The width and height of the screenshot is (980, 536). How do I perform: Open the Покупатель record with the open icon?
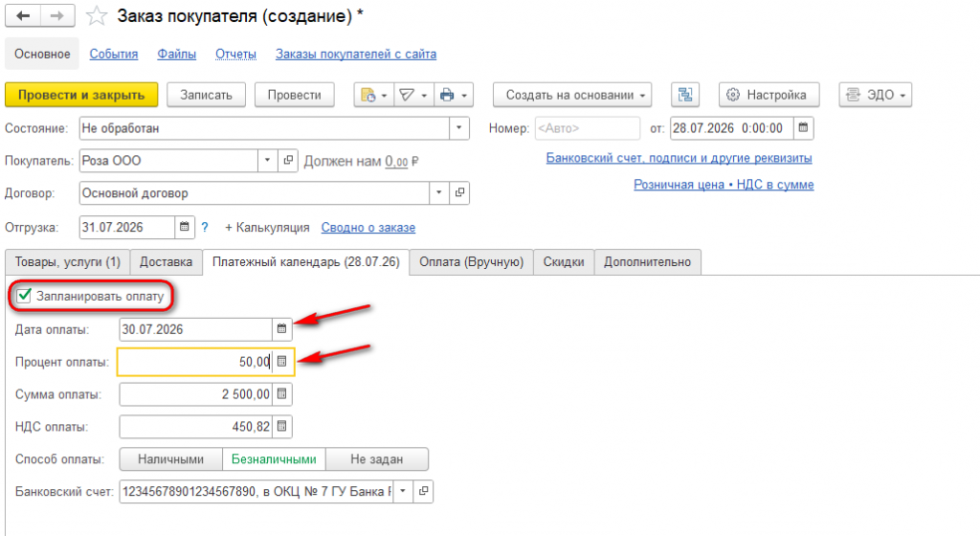tap(287, 161)
